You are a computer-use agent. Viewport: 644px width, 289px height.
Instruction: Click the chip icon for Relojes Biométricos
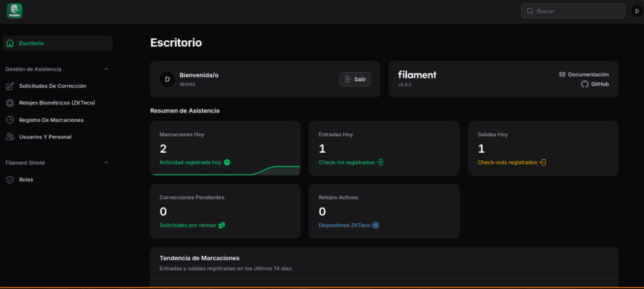point(10,103)
